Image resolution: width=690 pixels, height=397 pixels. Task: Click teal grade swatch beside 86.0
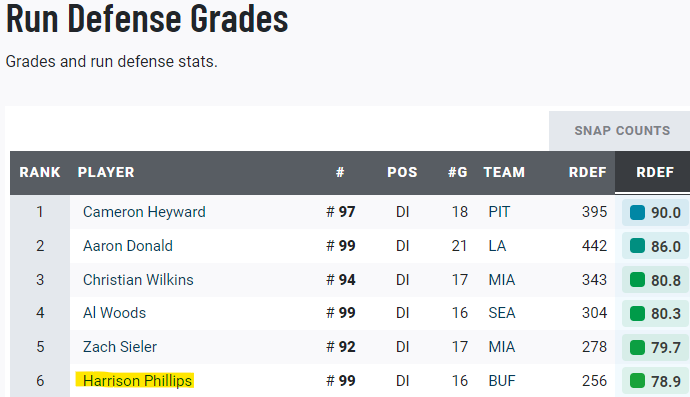click(x=637, y=246)
